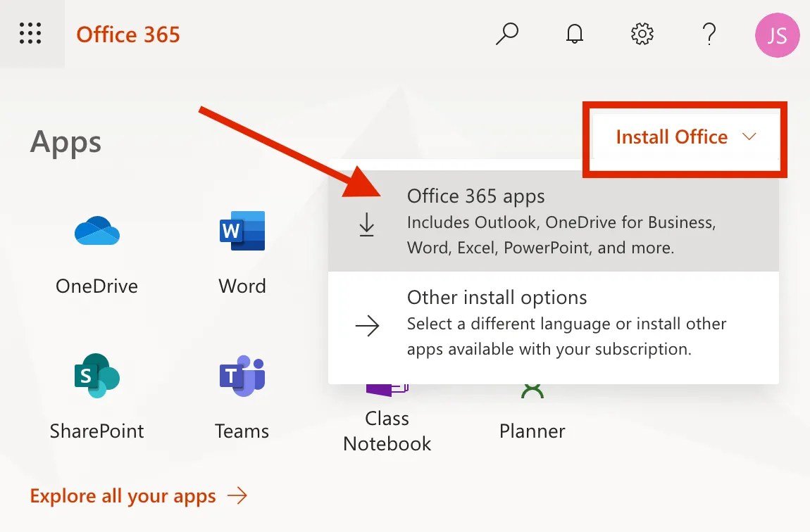
Task: Open SharePoint app icon
Action: [x=96, y=376]
